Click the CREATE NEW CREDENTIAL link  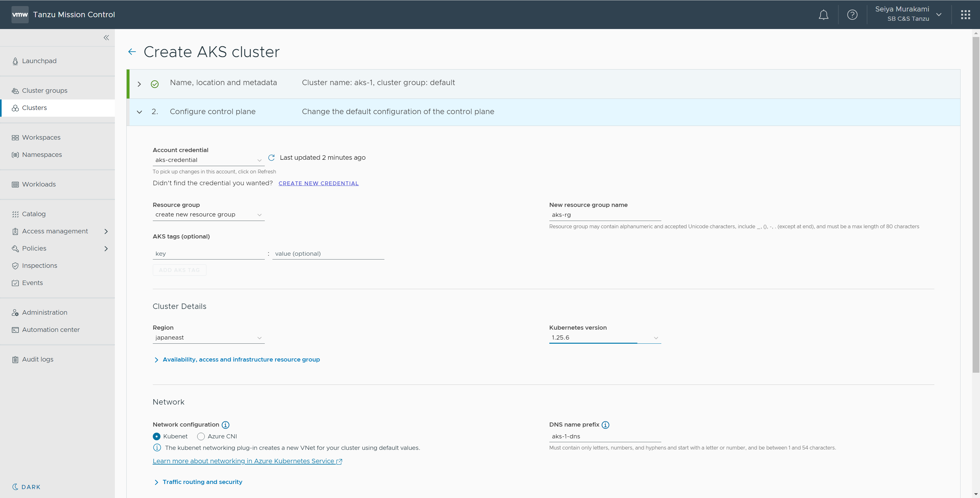coord(318,183)
